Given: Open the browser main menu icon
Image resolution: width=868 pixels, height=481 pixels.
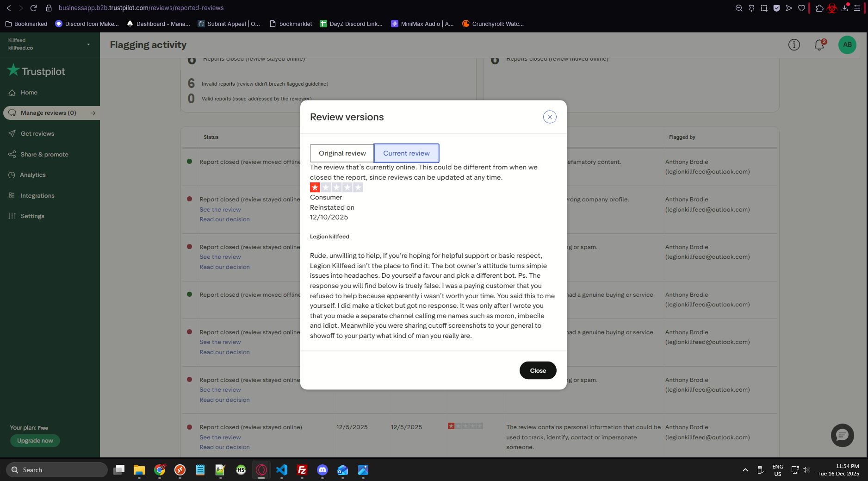Looking at the screenshot, I should [857, 8].
